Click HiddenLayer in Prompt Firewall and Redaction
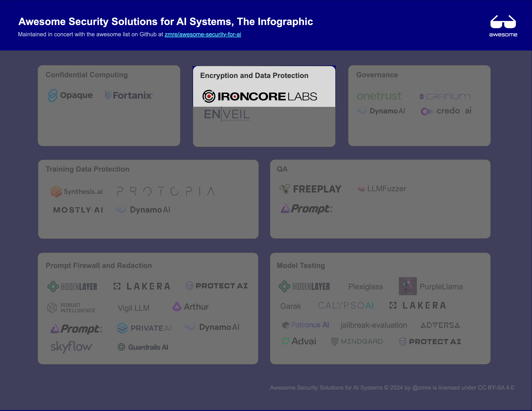Image resolution: width=532 pixels, height=411 pixels. 72,287
